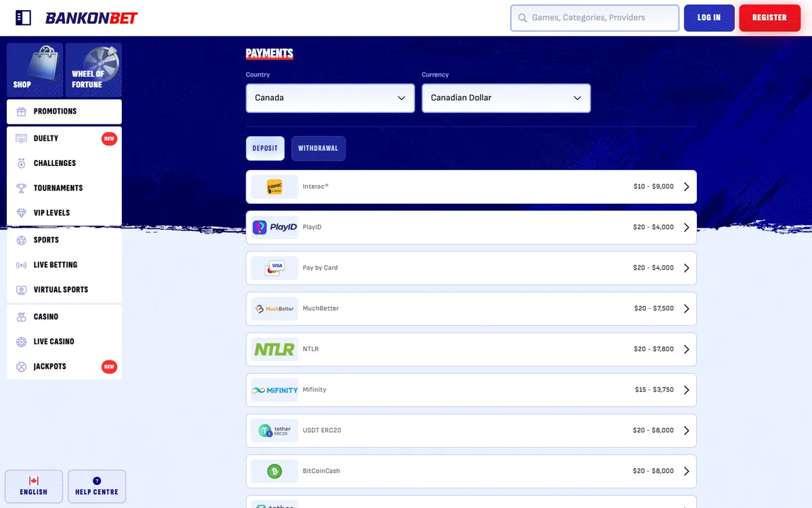The width and height of the screenshot is (812, 508).
Task: Click the MuchBetter logo
Action: tap(274, 309)
